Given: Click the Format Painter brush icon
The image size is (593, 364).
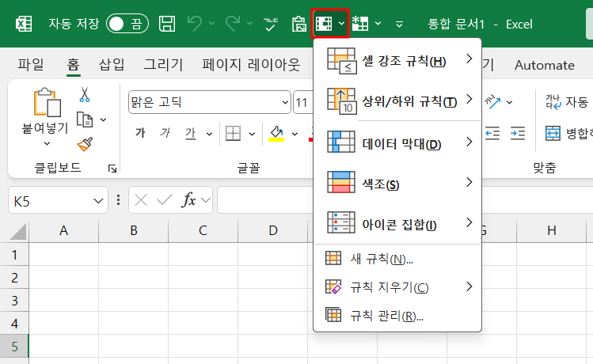Looking at the screenshot, I should [85, 144].
